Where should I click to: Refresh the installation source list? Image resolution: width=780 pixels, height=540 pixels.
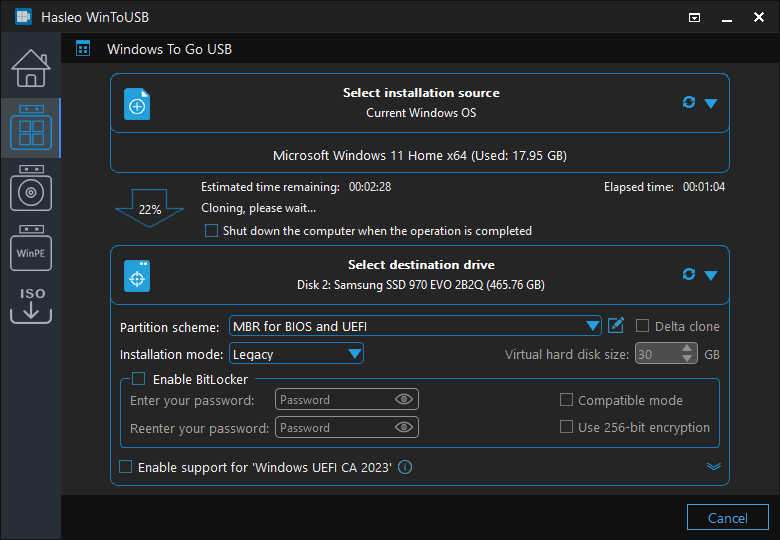point(688,102)
